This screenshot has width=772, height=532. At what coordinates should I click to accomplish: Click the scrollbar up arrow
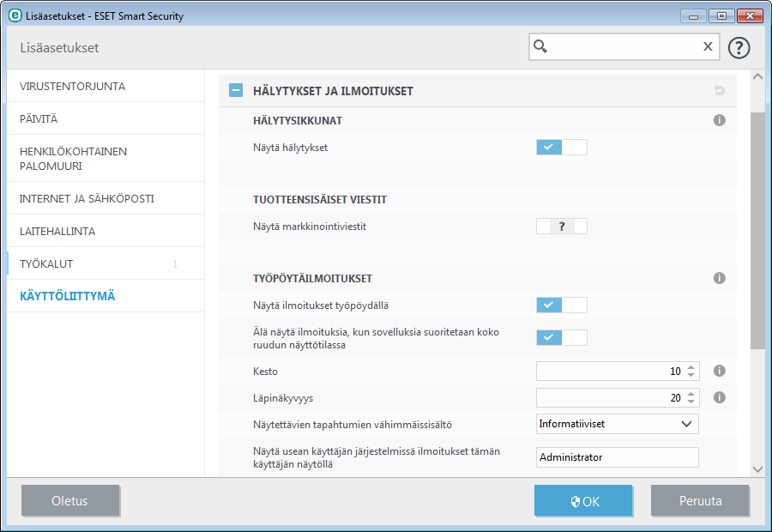(x=757, y=76)
